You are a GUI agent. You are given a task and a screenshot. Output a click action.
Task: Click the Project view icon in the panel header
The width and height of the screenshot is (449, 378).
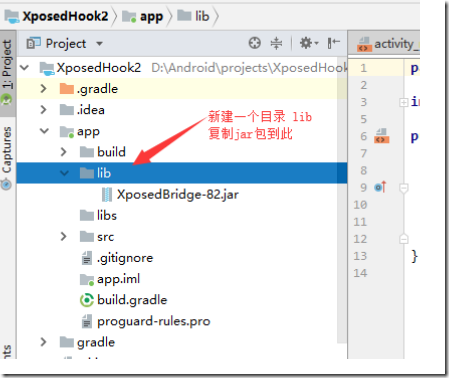point(33,43)
